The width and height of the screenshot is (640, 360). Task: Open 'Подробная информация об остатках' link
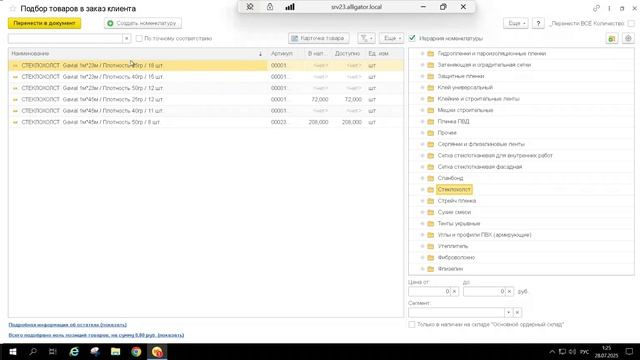68,325
